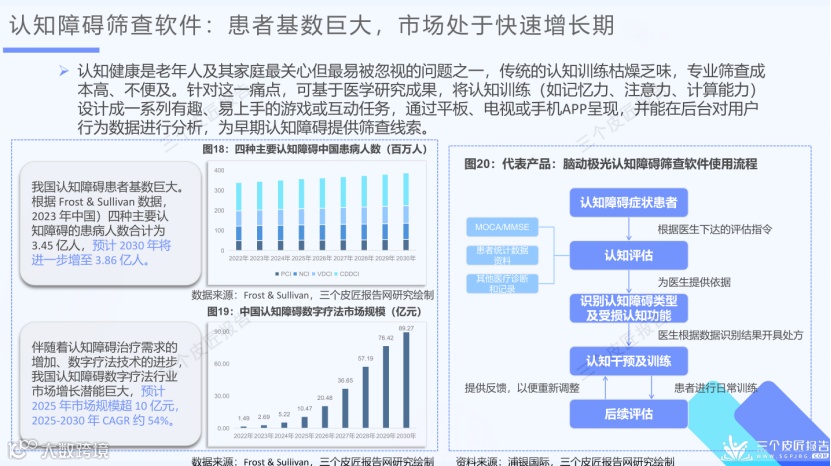Image resolution: width=831 pixels, height=466 pixels.
Task: Click the 2.69 bar value label
Action: (x=264, y=417)
